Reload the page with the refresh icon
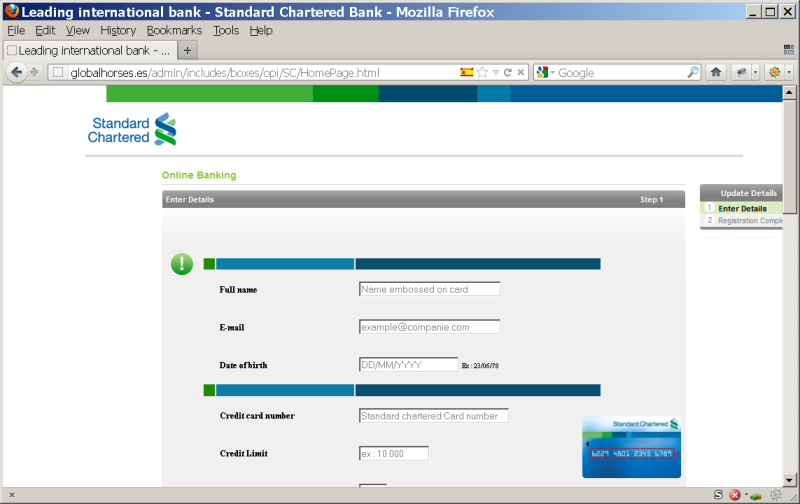800x504 pixels. (x=508, y=72)
